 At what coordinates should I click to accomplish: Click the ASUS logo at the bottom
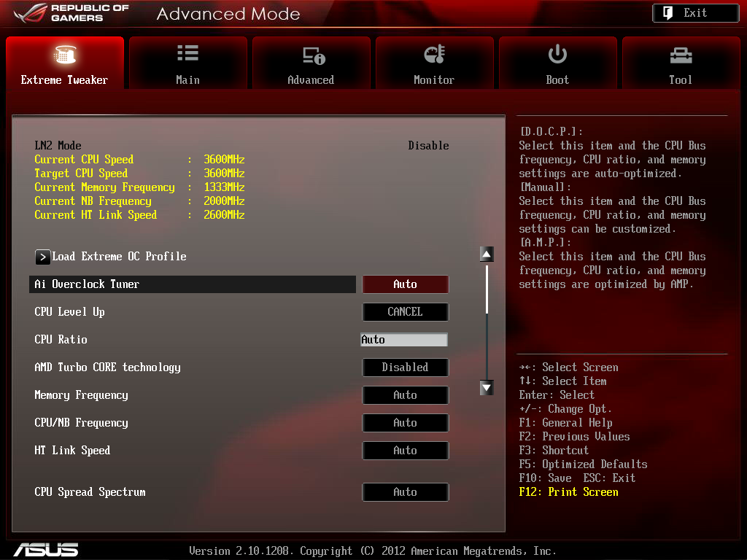46,550
